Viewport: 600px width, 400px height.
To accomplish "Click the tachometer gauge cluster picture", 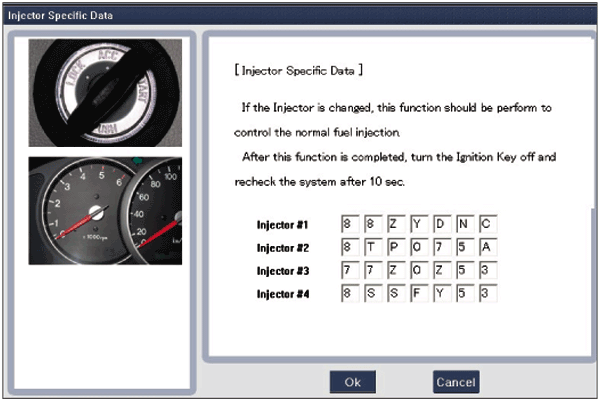I will point(105,211).
